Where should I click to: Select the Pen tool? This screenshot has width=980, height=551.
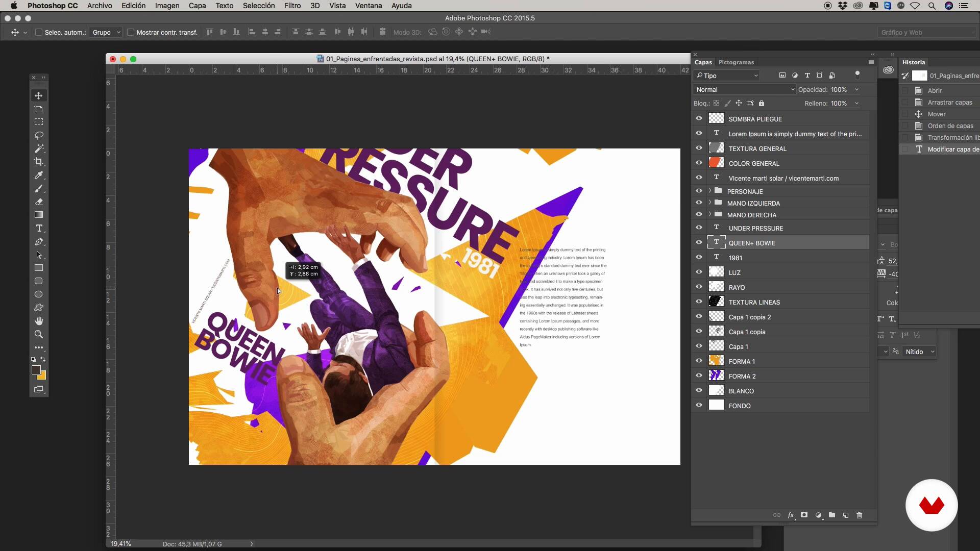(39, 241)
